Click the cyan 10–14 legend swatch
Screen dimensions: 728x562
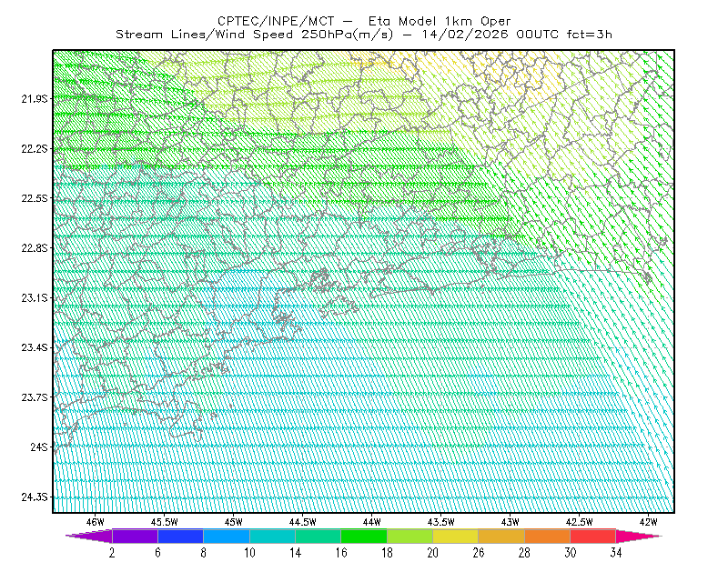pyautogui.click(x=272, y=536)
